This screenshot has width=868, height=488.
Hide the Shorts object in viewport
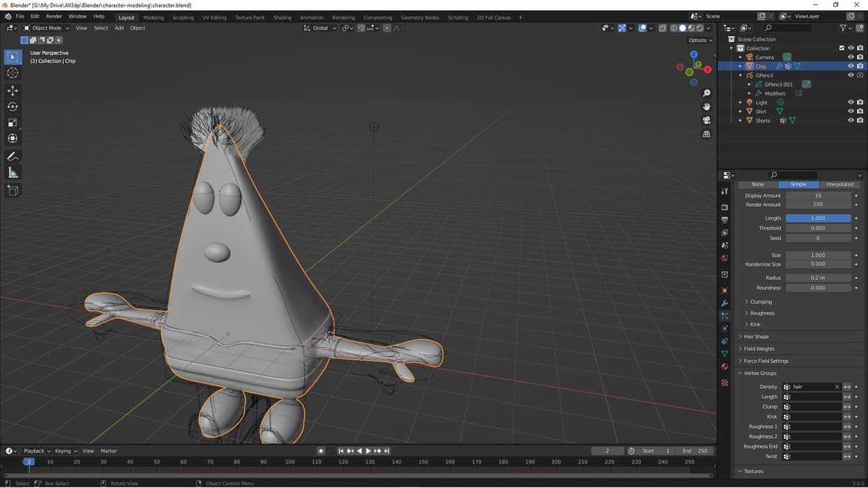(851, 120)
